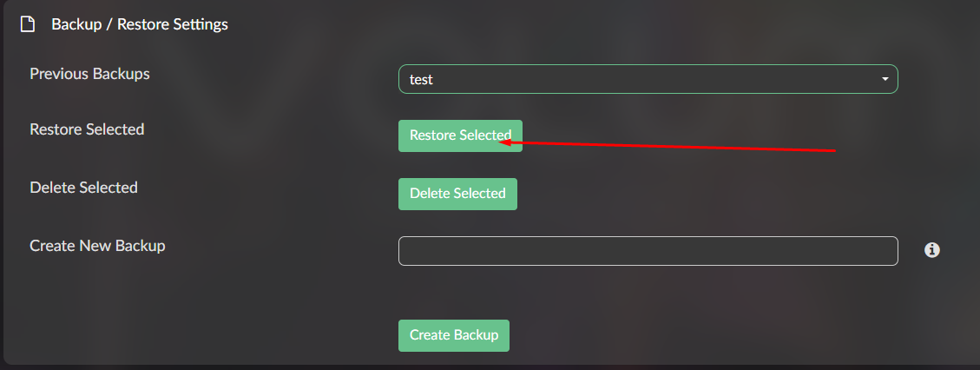Click the document icon beside the settings heading
Screen dimensions: 980x370
point(27,24)
